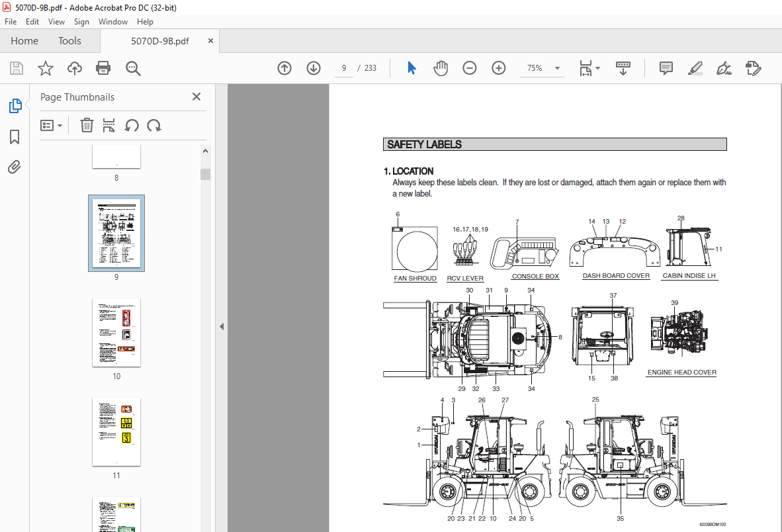Select page 11 thumbnail
The width and height of the screenshot is (782, 532).
(x=116, y=432)
